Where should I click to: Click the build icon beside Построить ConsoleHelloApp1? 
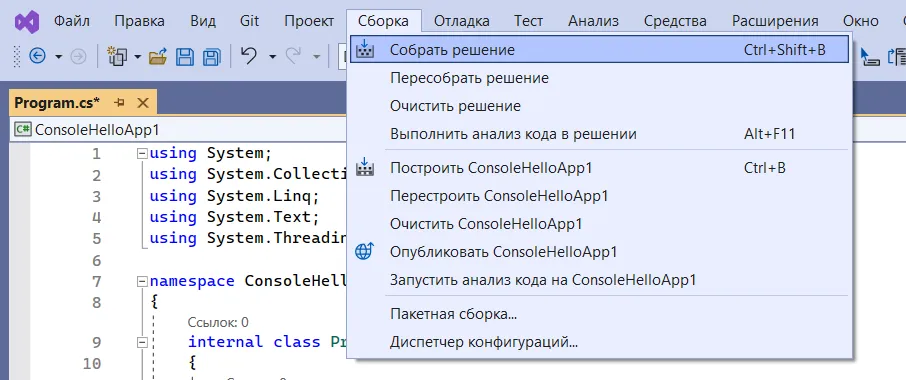pyautogui.click(x=365, y=168)
